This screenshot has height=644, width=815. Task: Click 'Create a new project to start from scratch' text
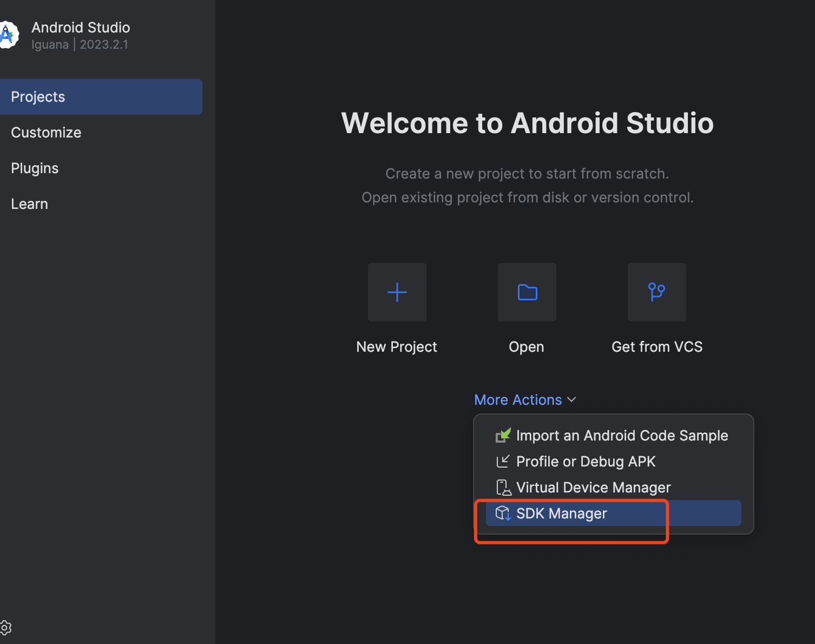tap(527, 174)
